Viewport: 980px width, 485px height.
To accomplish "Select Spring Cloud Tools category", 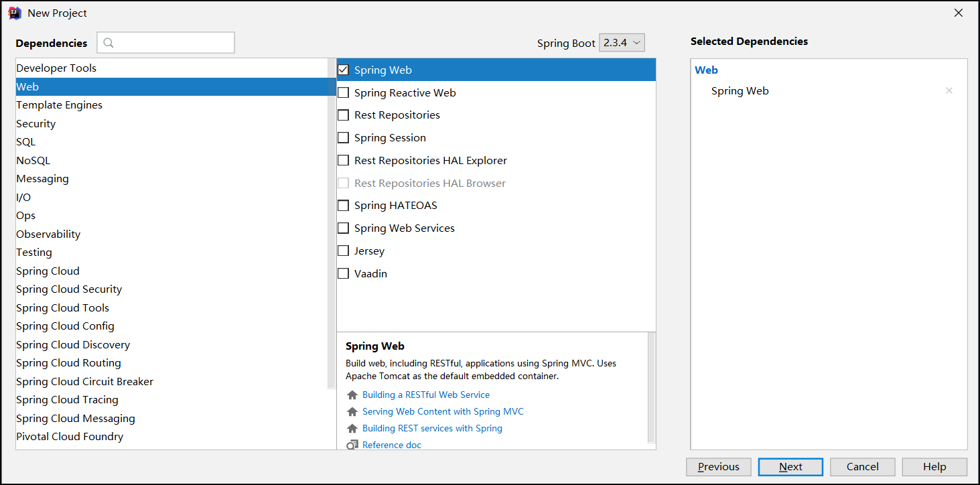I will [171, 308].
